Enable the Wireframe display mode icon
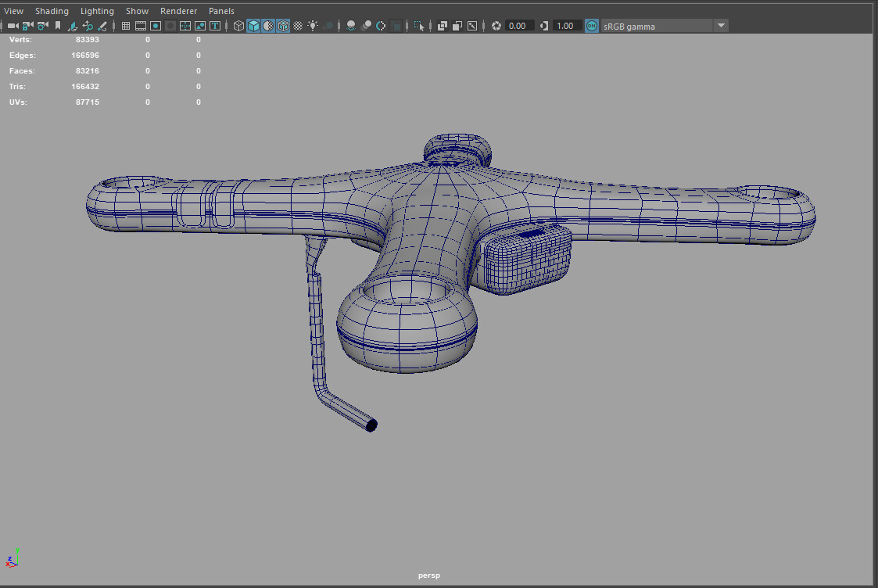 (x=239, y=26)
